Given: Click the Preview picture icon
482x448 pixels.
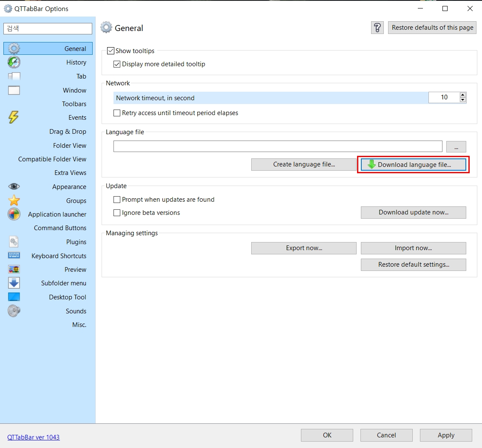Looking at the screenshot, I should coord(14,269).
